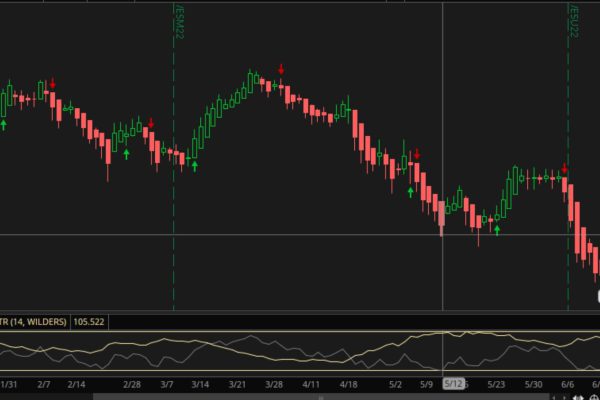Click the 4/11 date on time axis
Image resolution: width=600 pixels, height=400 pixels.
(311, 384)
